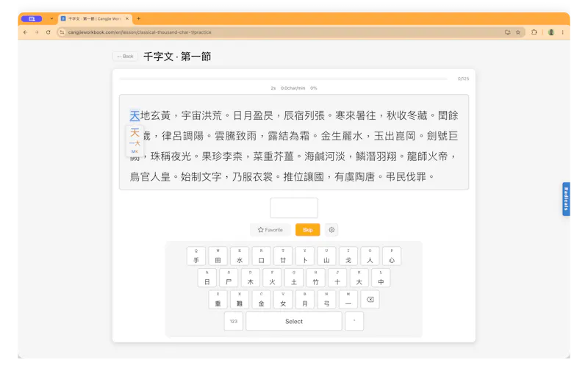Reload the current page
The height and width of the screenshot is (382, 588).
[48, 32]
